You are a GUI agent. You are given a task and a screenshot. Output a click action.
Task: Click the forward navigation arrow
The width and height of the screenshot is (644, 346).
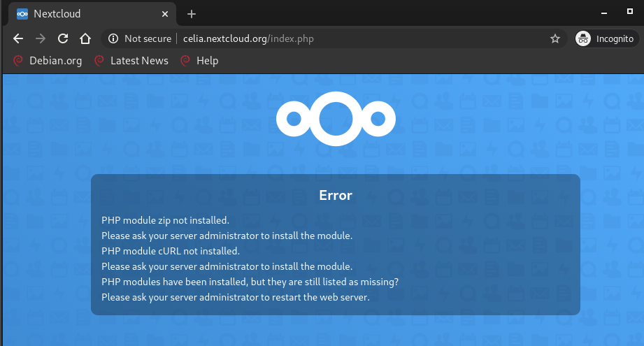41,38
